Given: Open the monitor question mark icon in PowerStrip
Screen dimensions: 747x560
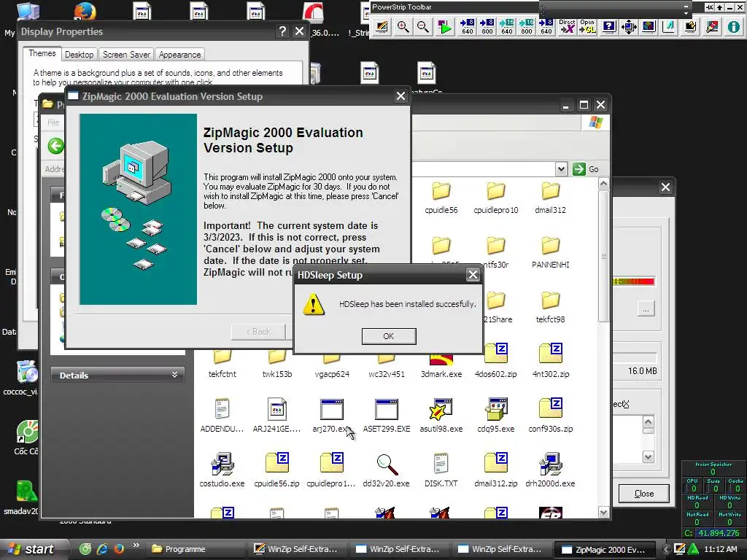Looking at the screenshot, I should (x=609, y=27).
